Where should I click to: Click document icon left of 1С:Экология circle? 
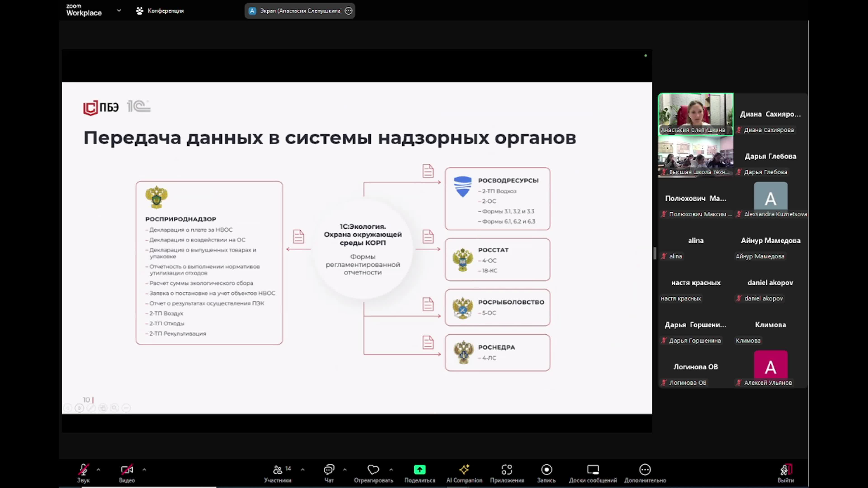click(298, 236)
